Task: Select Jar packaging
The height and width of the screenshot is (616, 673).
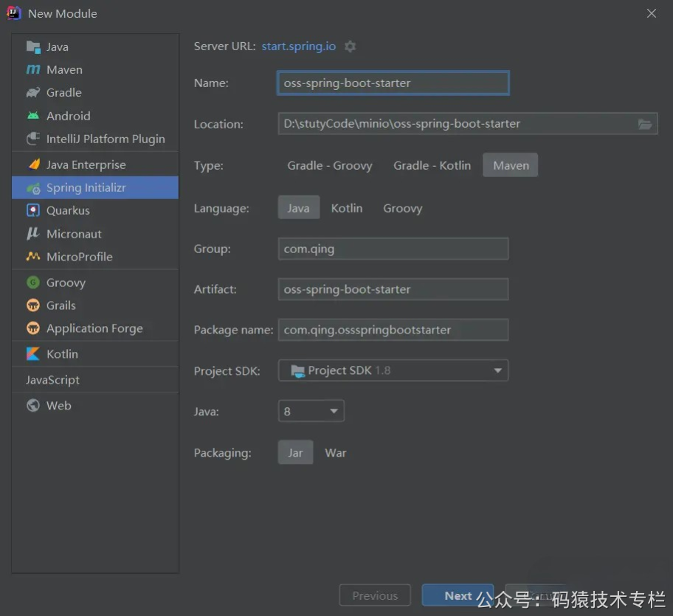Action: (295, 452)
